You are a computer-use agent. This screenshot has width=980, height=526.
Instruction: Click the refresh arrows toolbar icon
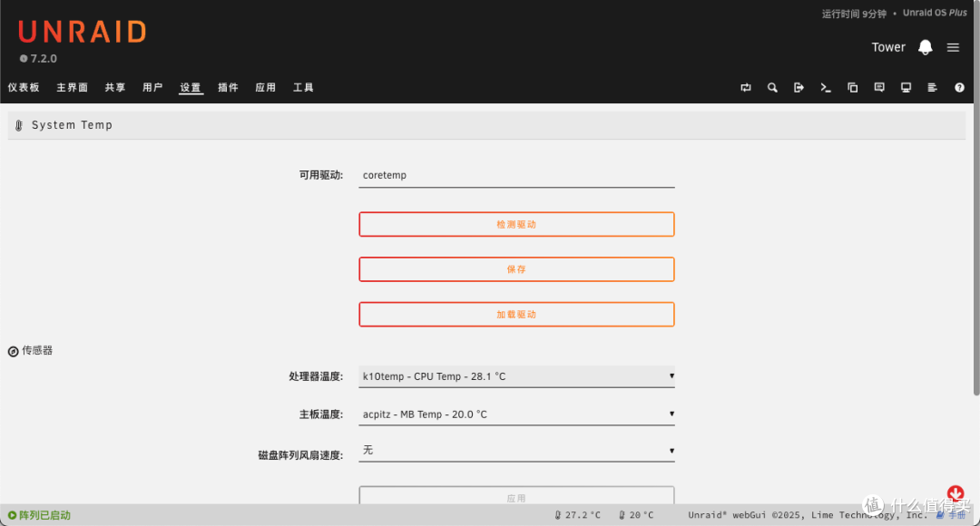[746, 87]
